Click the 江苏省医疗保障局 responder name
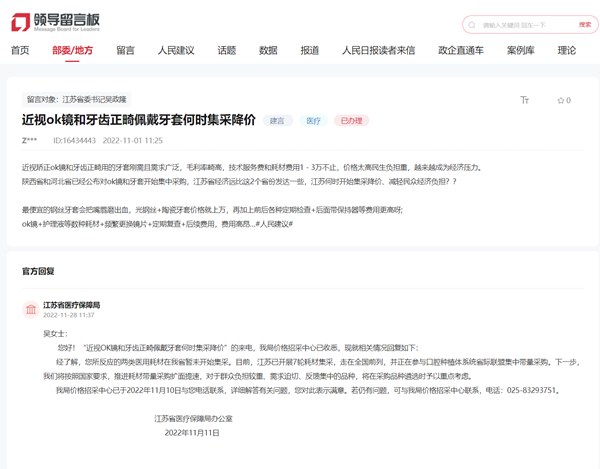The height and width of the screenshot is (469, 600). pyautogui.click(x=72, y=305)
